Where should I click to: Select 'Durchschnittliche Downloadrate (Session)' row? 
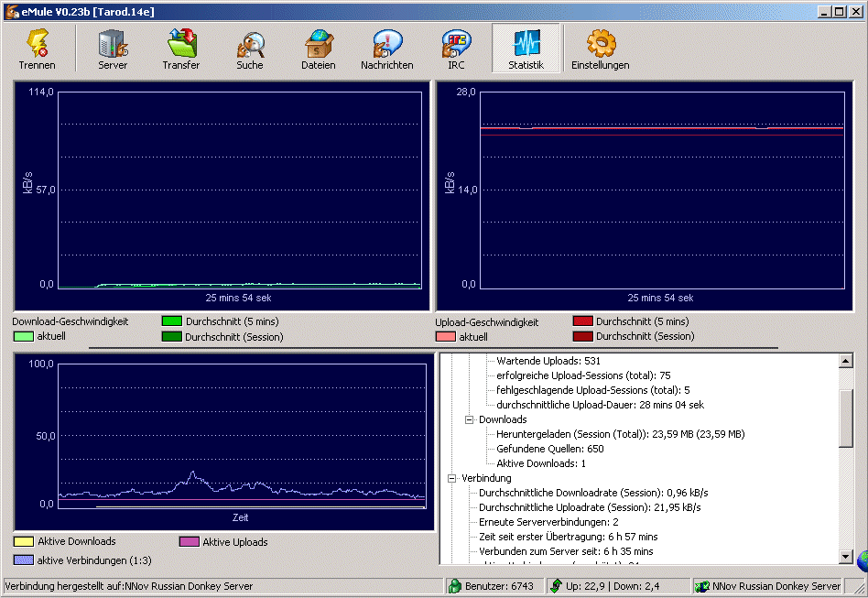click(x=593, y=493)
